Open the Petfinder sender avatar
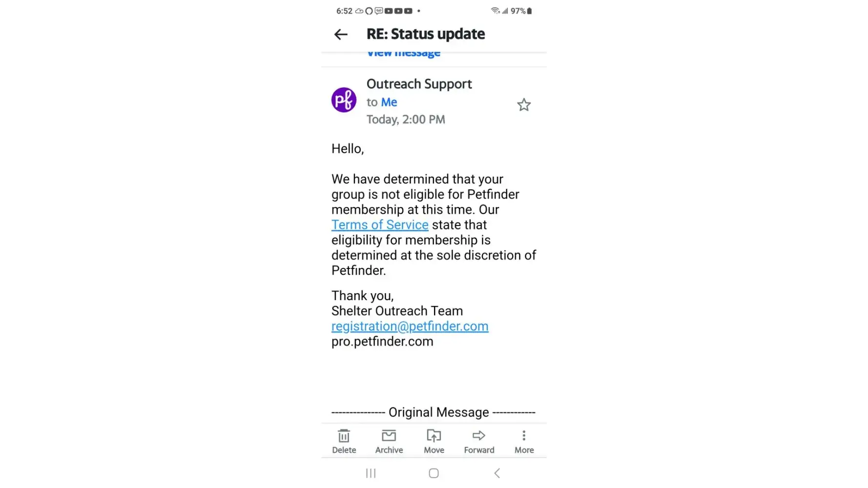868x488 pixels. [344, 100]
